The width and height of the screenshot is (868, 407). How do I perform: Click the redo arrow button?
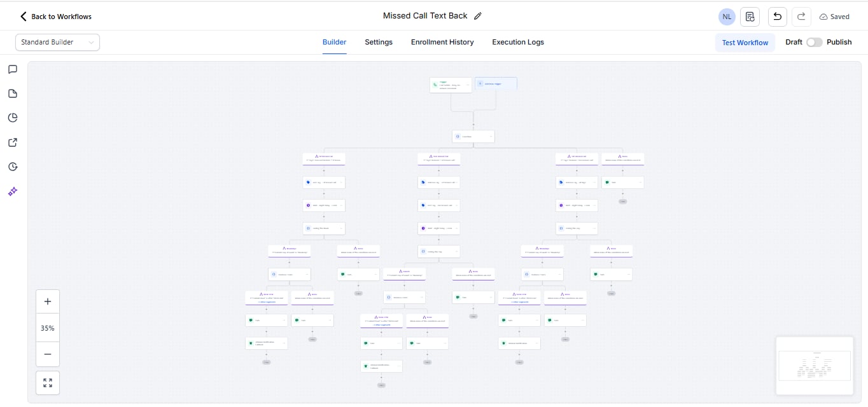coord(801,17)
